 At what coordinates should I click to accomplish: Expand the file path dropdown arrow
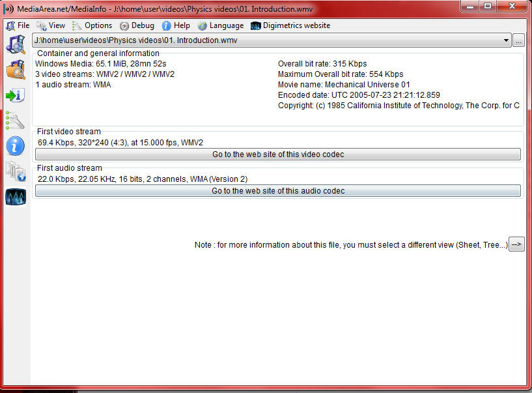coord(506,40)
